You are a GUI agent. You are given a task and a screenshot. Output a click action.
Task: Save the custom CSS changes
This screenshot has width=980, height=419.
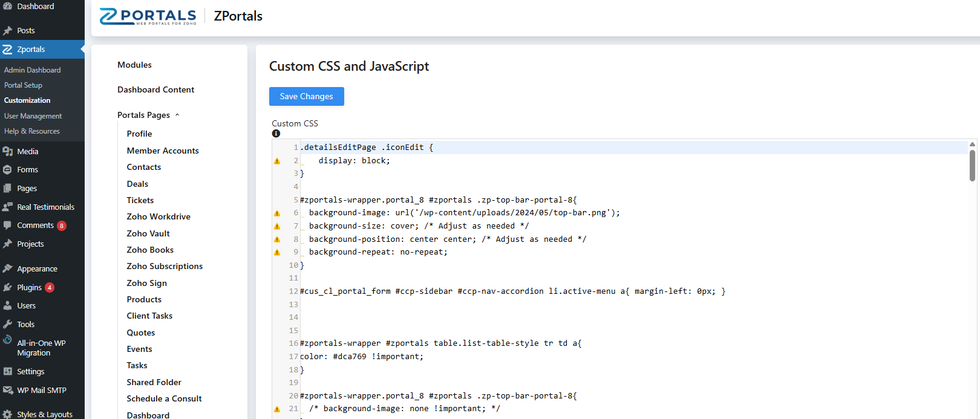(306, 96)
